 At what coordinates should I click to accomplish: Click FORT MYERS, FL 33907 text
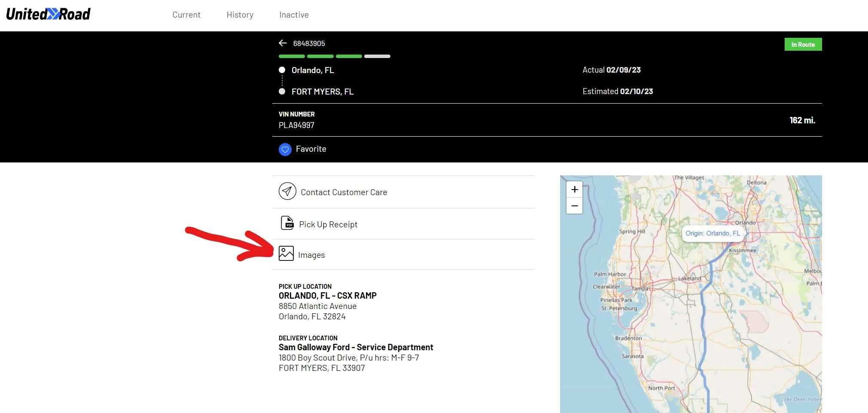(322, 368)
